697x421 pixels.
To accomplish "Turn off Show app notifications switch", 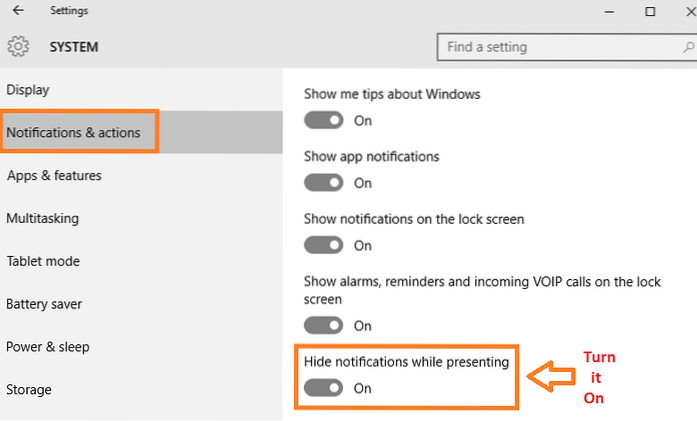I will coord(324,183).
